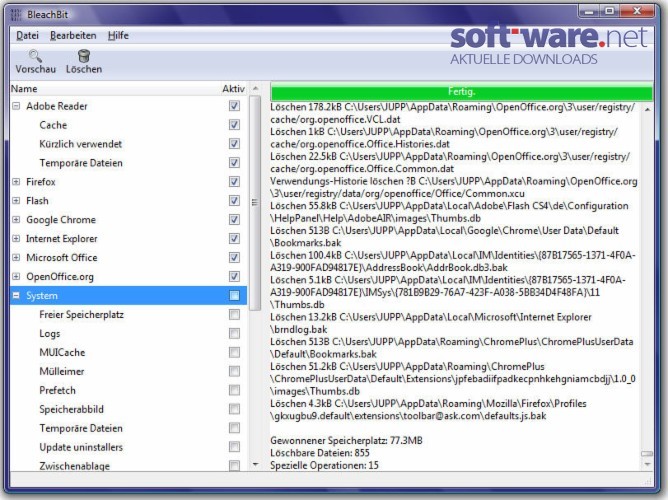Select the Firefox row

point(128,182)
